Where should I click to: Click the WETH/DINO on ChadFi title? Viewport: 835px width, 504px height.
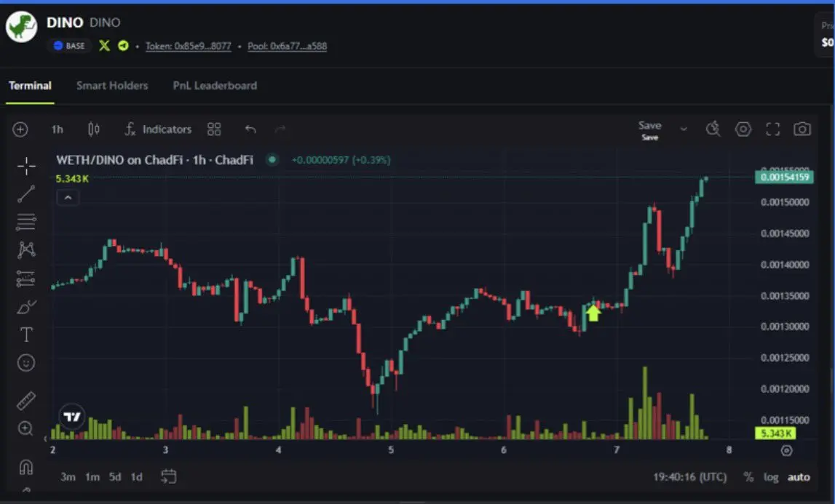click(154, 160)
